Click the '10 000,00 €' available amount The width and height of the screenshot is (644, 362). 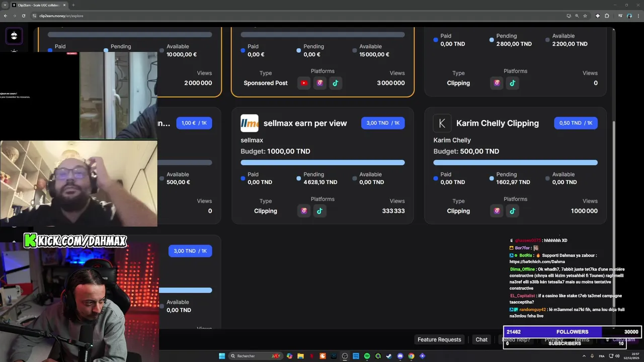pos(182,54)
